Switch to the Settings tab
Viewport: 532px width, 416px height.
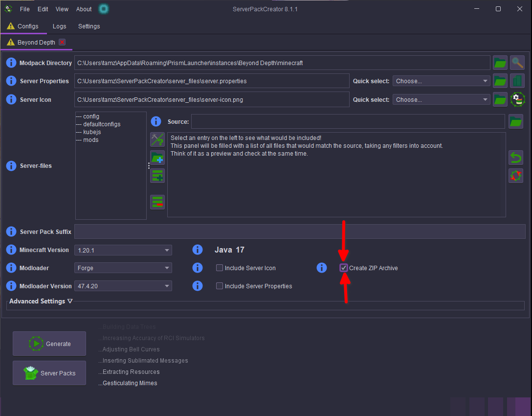click(x=89, y=26)
